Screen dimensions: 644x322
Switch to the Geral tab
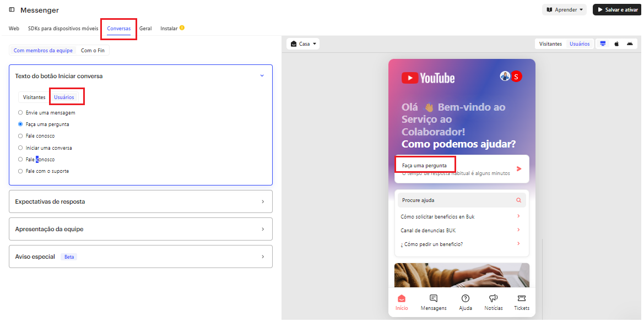point(145,28)
